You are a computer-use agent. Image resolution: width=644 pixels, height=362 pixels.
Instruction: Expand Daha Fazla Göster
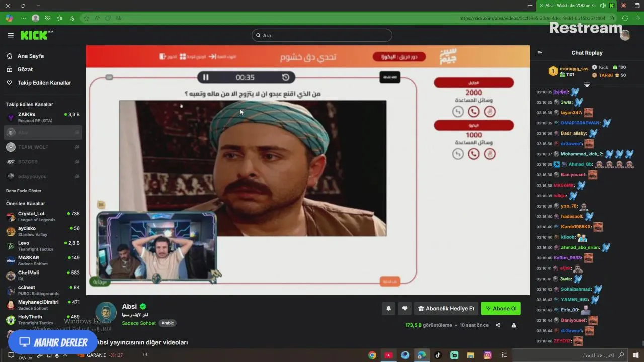coord(24,191)
